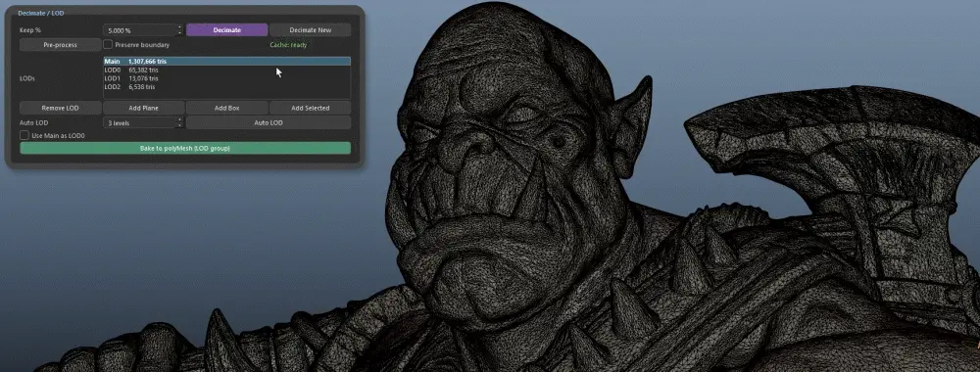The image size is (980, 372).
Task: Toggle the Use Main as LOD0 checkbox
Action: [x=24, y=135]
